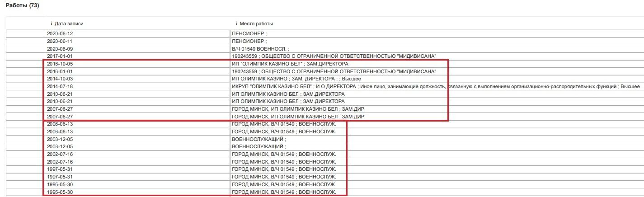Open the column menu icon beside Дата записи

coord(51,23)
